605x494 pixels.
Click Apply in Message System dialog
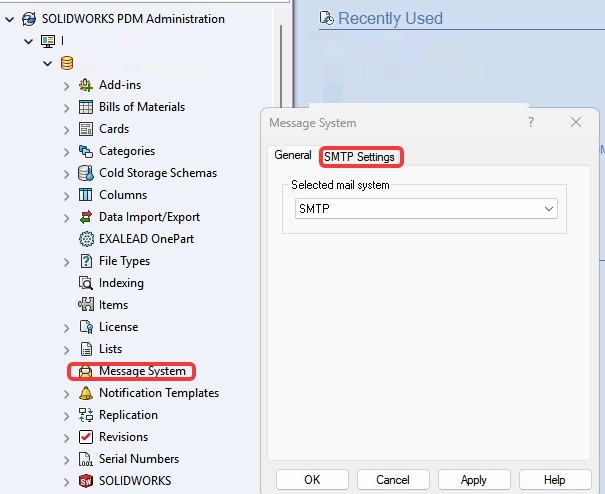474,480
